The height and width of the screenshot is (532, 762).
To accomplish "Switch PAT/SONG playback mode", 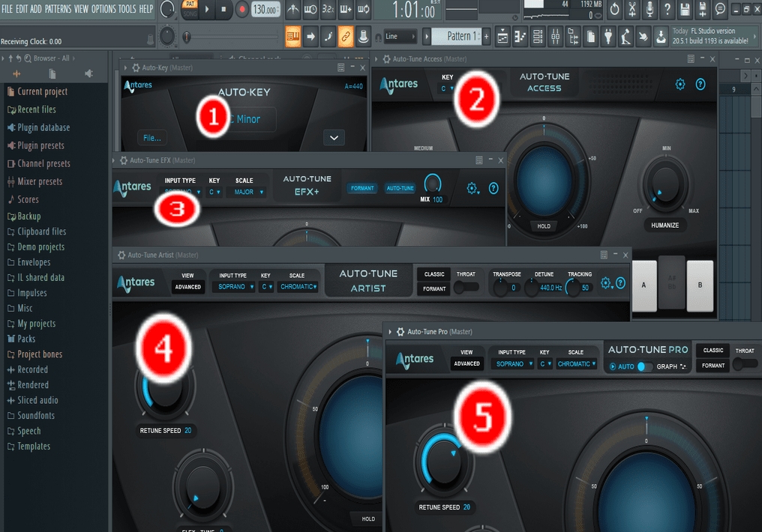I will pos(190,9).
